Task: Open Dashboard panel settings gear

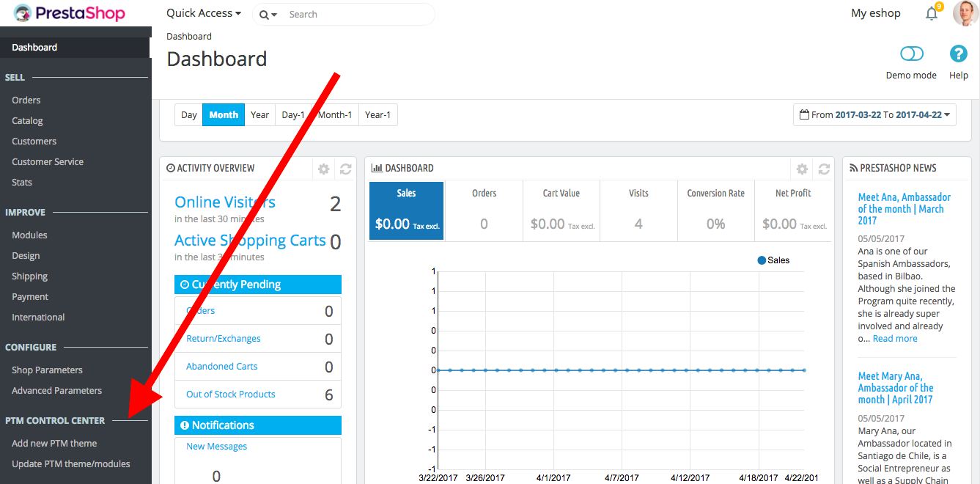Action: click(x=802, y=169)
